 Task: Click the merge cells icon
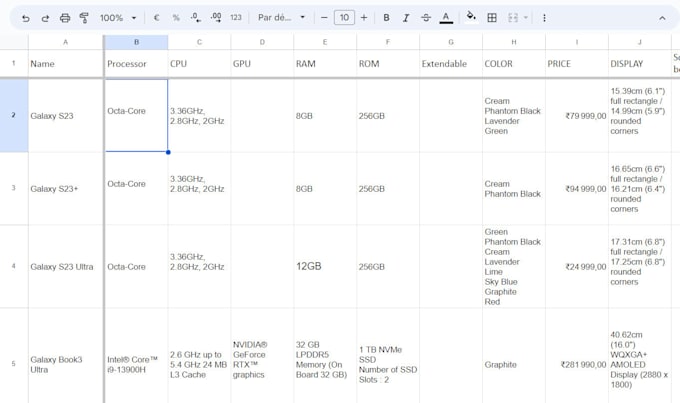tap(513, 18)
